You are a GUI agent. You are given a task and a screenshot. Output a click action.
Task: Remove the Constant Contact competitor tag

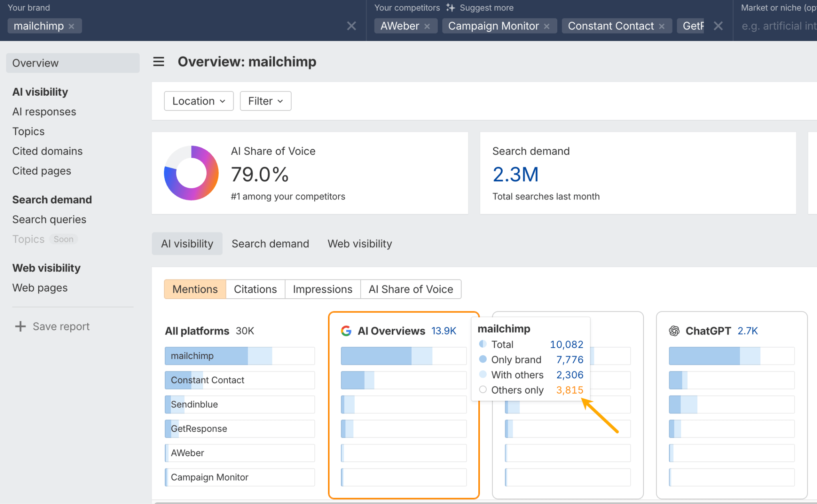click(x=662, y=26)
